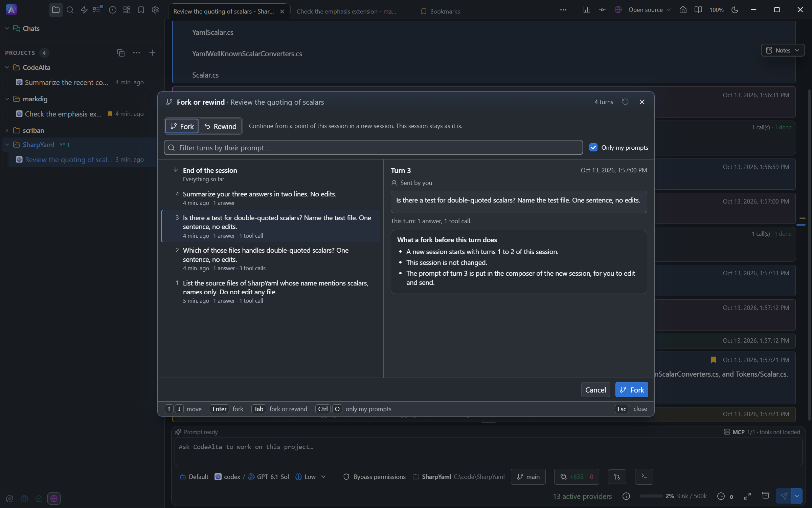Collapse the Chats section

pyautogui.click(x=7, y=28)
